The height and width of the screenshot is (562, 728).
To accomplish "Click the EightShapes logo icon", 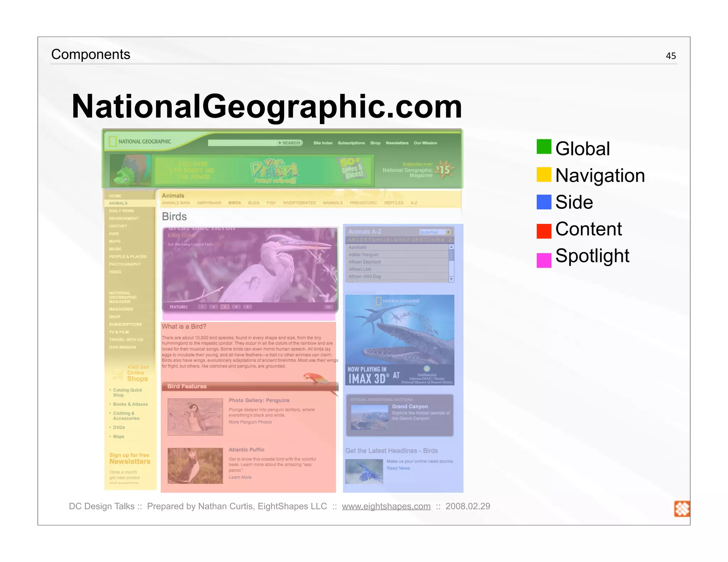I will pyautogui.click(x=681, y=509).
